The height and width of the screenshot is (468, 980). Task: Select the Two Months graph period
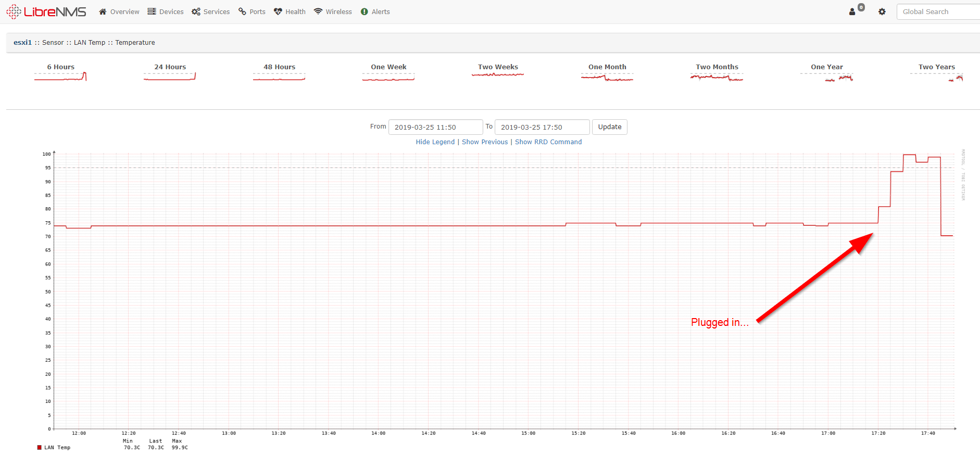[717, 67]
